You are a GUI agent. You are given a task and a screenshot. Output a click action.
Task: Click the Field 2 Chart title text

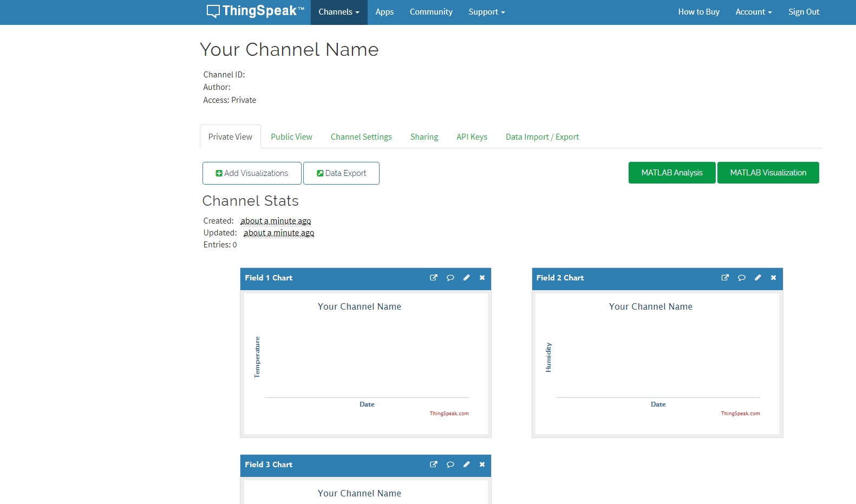560,278
